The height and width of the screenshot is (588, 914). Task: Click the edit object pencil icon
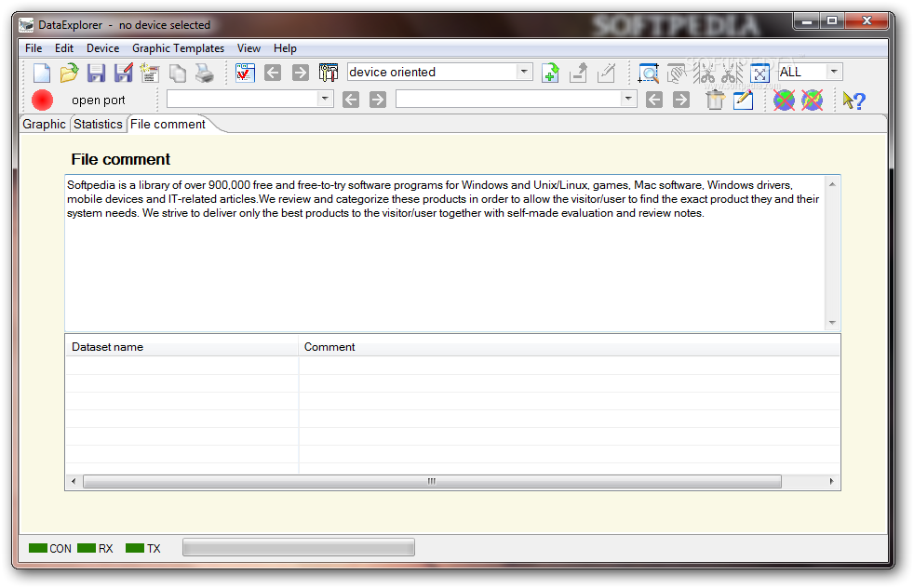[606, 73]
